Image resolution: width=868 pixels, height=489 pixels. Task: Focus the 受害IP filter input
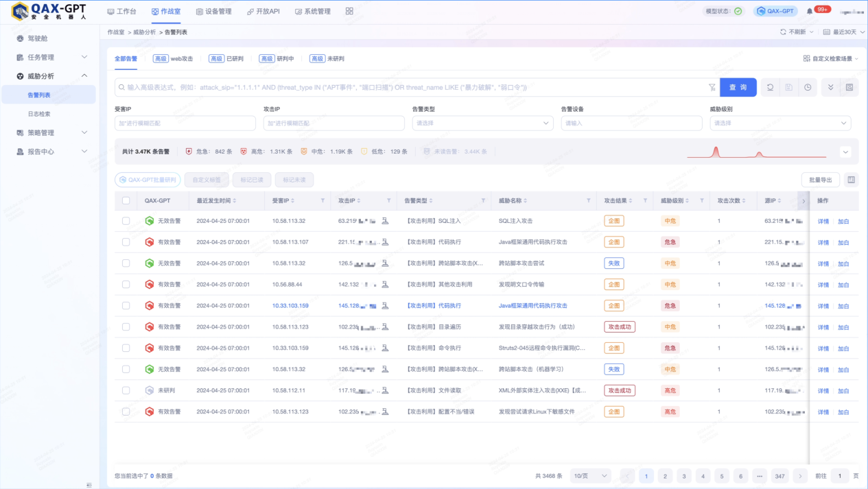coord(185,123)
